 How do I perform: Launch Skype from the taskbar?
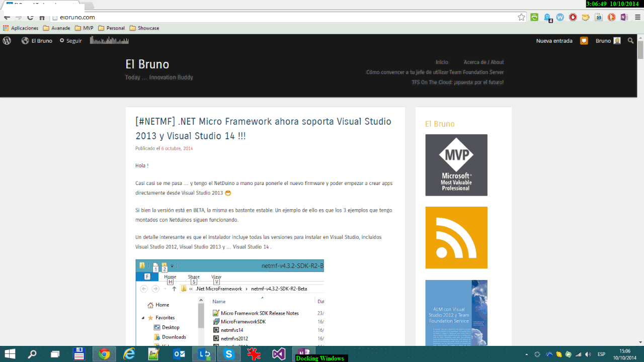click(x=229, y=354)
